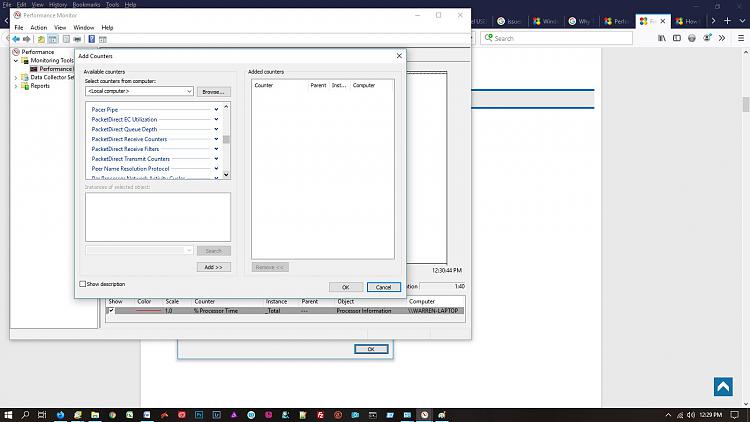Click the blue Help toolbar icon
750x422 pixels.
[x=91, y=39]
